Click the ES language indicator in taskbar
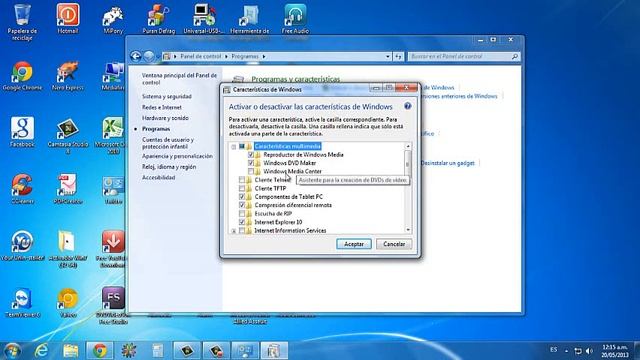 pyautogui.click(x=553, y=350)
